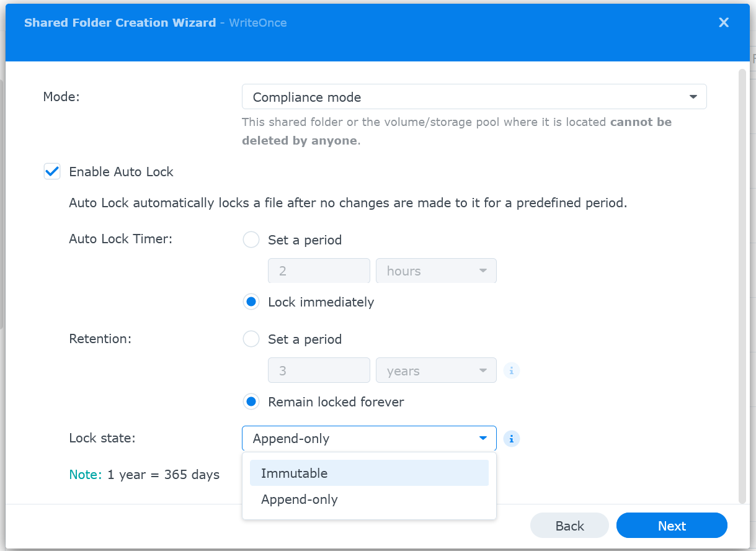This screenshot has width=756, height=551.
Task: Select Set a period for Auto Lock Timer
Action: [251, 240]
